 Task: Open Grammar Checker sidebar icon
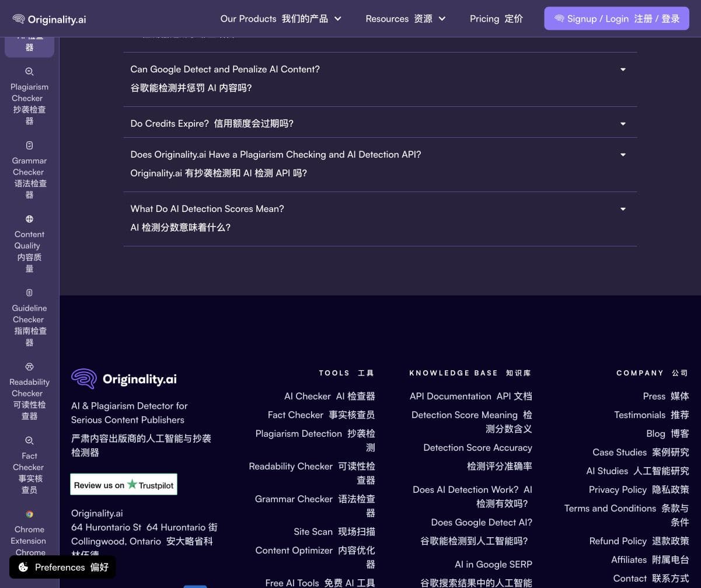coord(29,145)
